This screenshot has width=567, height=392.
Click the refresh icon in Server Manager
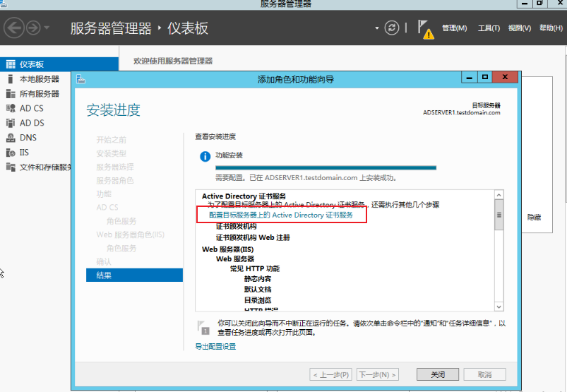coord(392,28)
